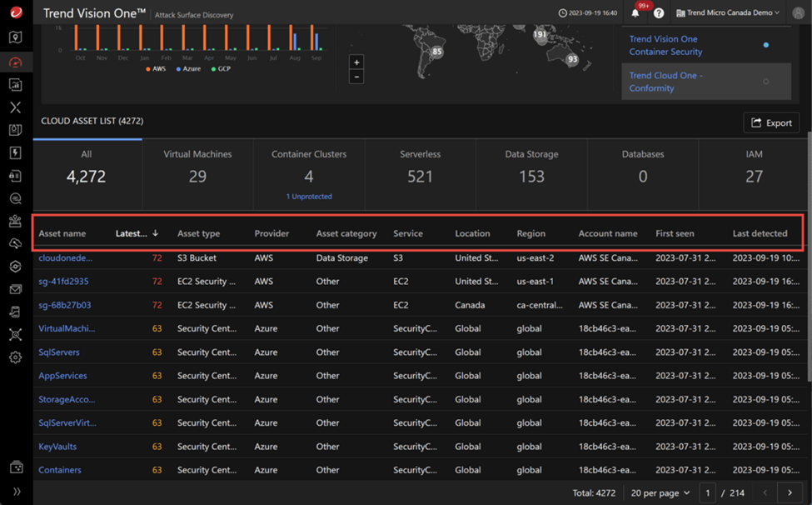Switch to the Virtual Machines tab

coord(198,174)
